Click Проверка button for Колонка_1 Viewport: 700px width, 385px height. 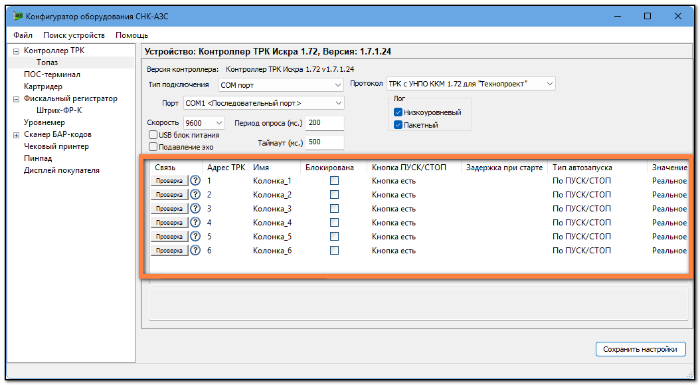click(170, 180)
